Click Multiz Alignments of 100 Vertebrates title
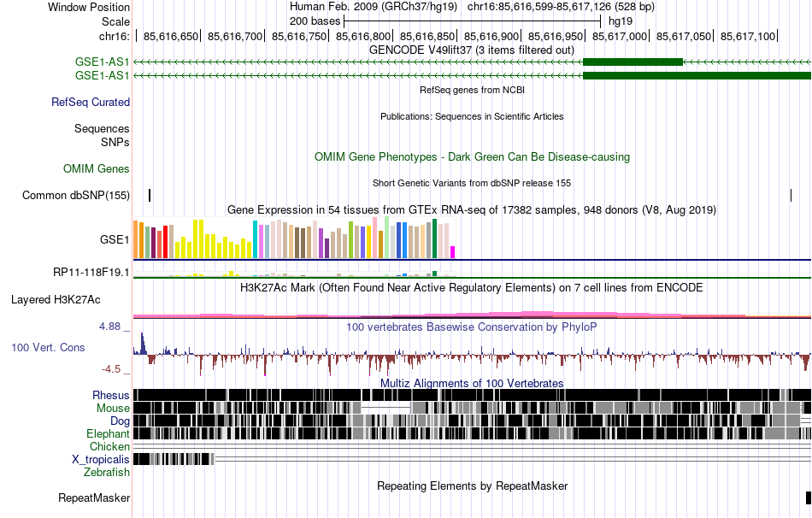 (472, 383)
